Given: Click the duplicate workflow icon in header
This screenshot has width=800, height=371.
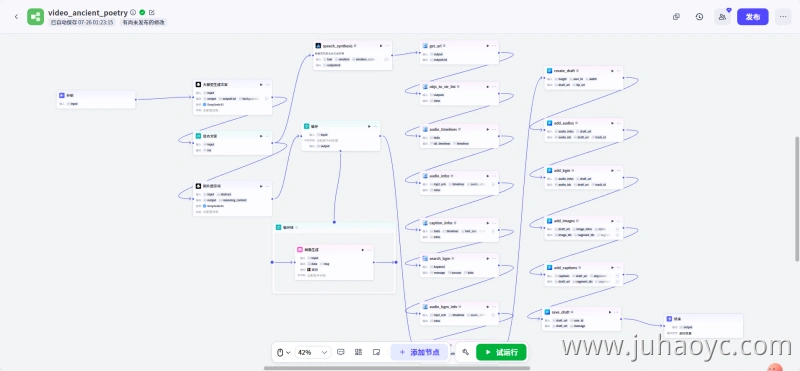Looking at the screenshot, I should click(x=677, y=17).
